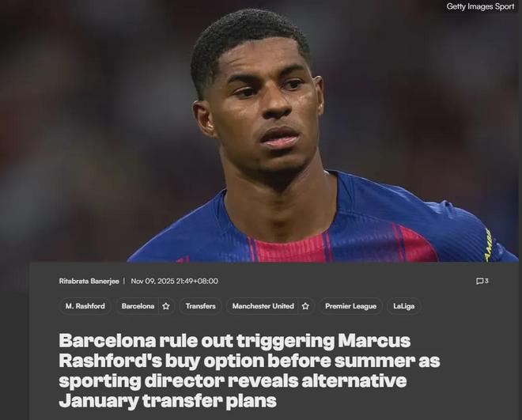Click the word January in the headline
Image resolution: width=522 pixels, height=420 pixels.
(98, 401)
